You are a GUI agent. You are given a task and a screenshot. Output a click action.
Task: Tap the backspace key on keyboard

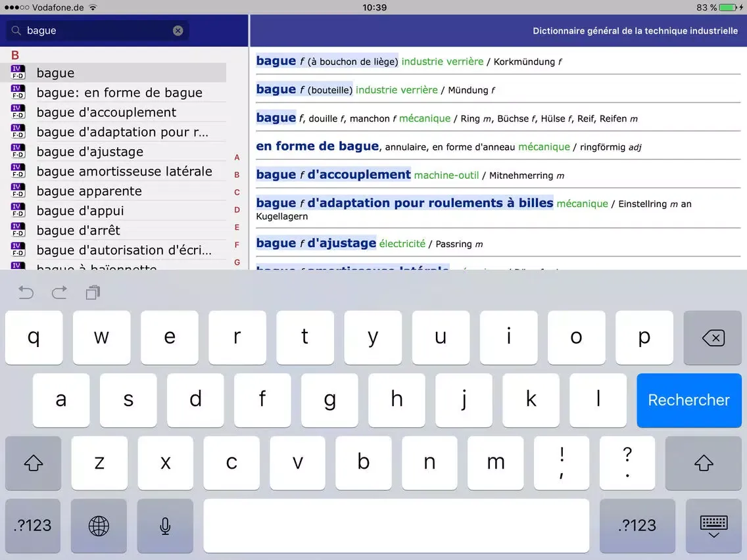pyautogui.click(x=712, y=338)
